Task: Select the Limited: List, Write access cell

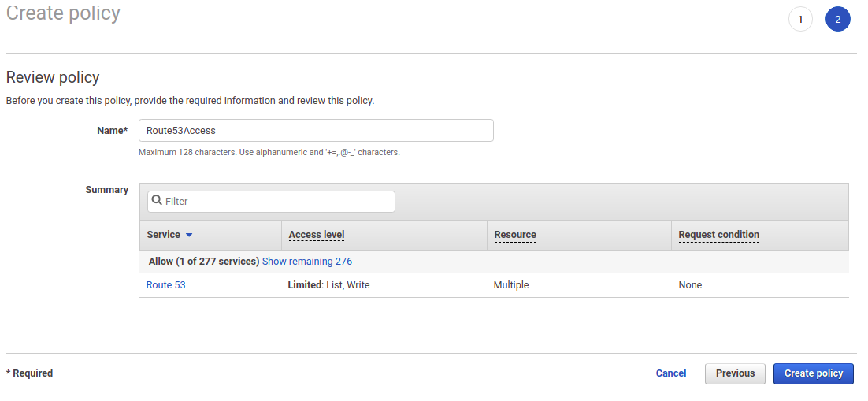Action: pyautogui.click(x=328, y=284)
